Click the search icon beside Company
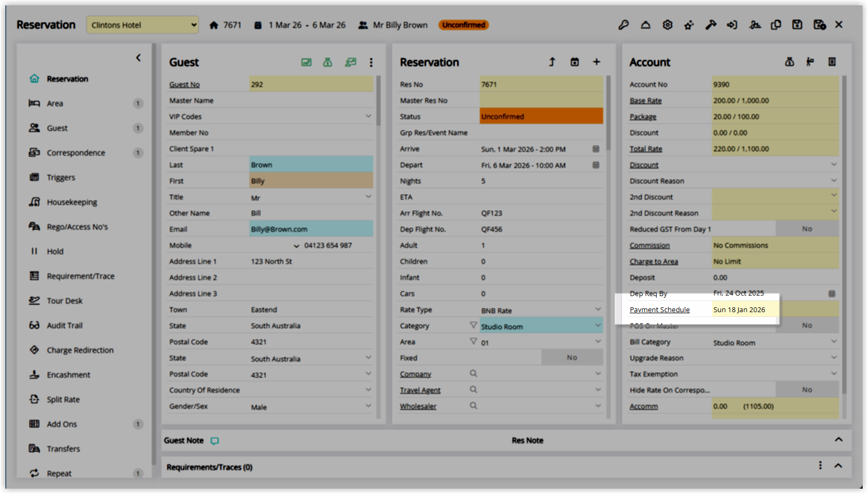The height and width of the screenshot is (494, 868). coord(473,373)
